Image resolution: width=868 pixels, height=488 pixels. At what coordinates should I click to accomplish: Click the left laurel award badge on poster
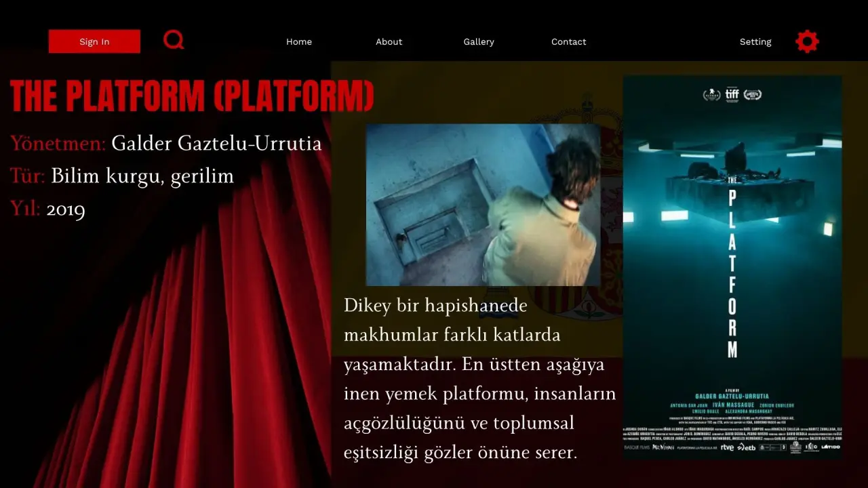(x=711, y=94)
